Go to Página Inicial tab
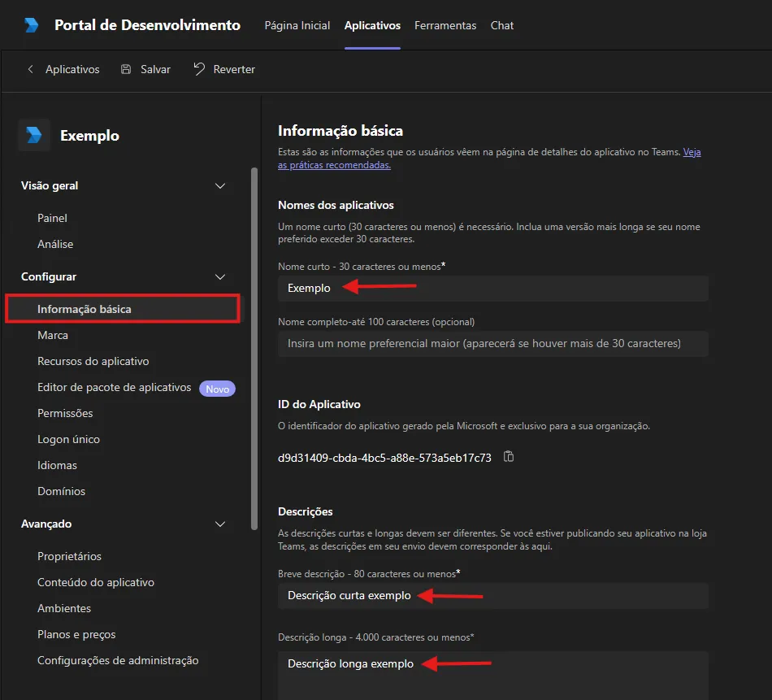Image resolution: width=772 pixels, height=700 pixels. pos(297,25)
